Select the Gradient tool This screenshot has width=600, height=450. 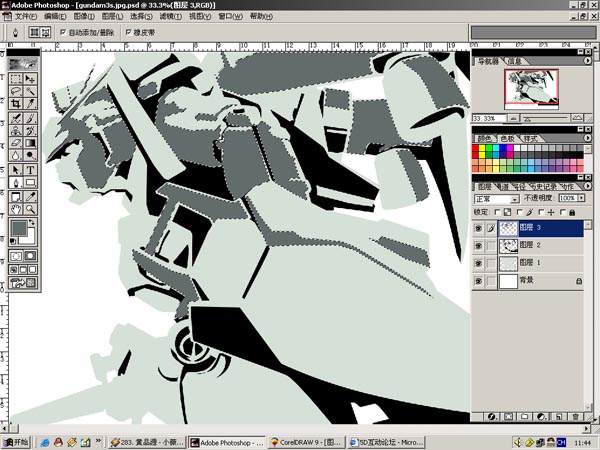(30, 143)
